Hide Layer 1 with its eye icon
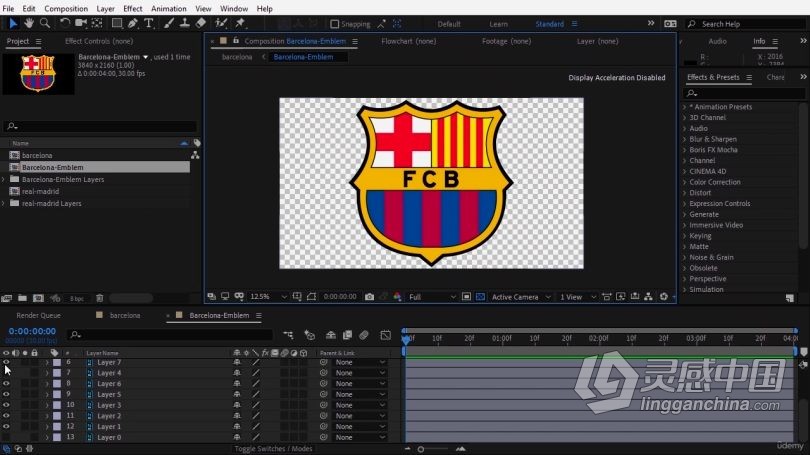The width and height of the screenshot is (810, 455). point(6,427)
